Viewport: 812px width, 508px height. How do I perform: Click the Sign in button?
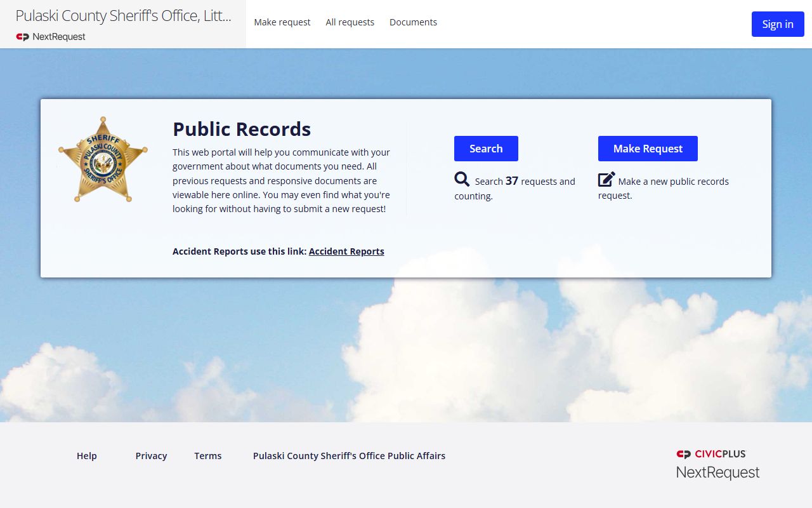point(778,24)
